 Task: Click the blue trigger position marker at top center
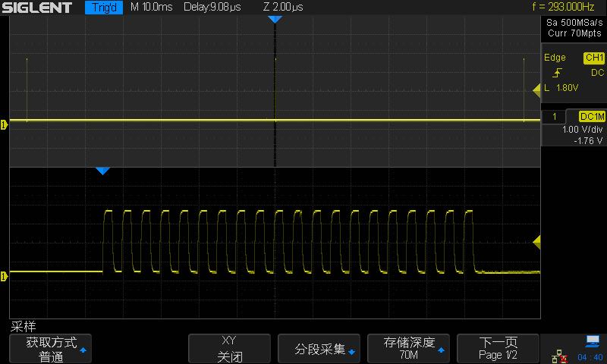coord(275,19)
